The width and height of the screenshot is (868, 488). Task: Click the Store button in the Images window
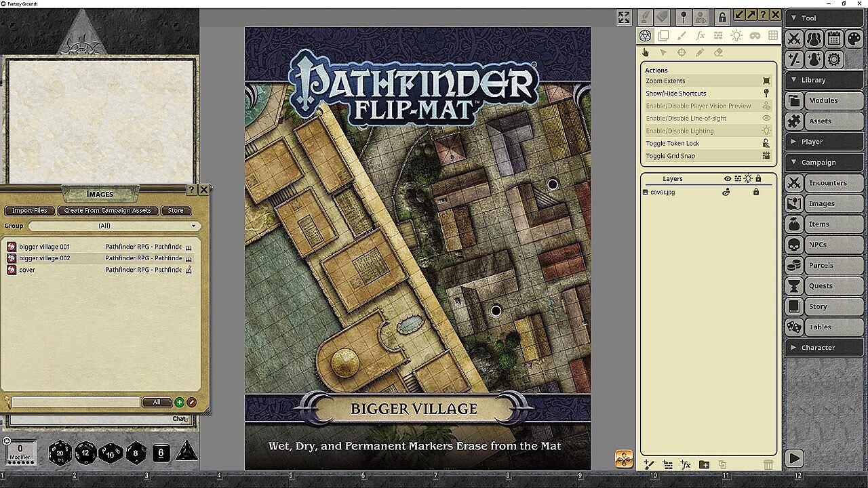tap(176, 211)
